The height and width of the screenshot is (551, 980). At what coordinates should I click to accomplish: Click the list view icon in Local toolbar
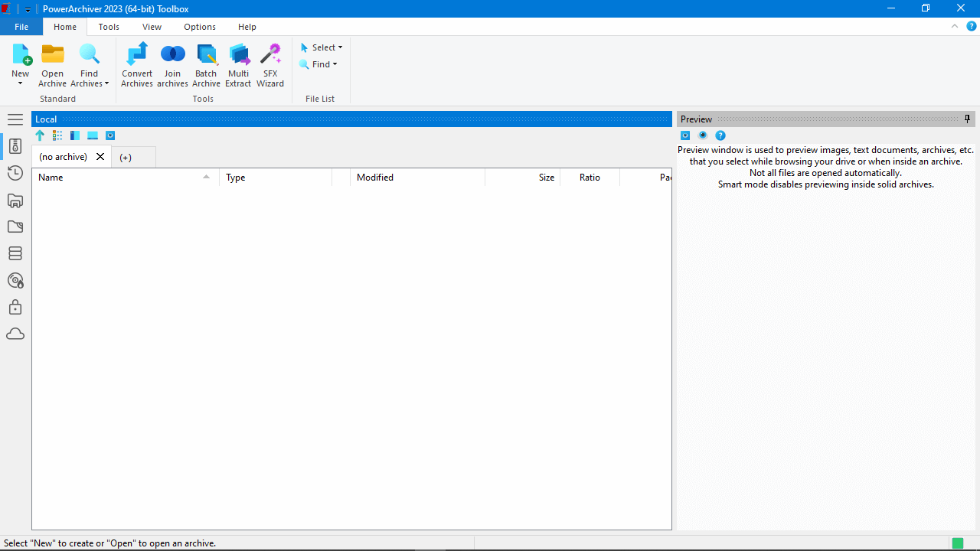coord(57,135)
